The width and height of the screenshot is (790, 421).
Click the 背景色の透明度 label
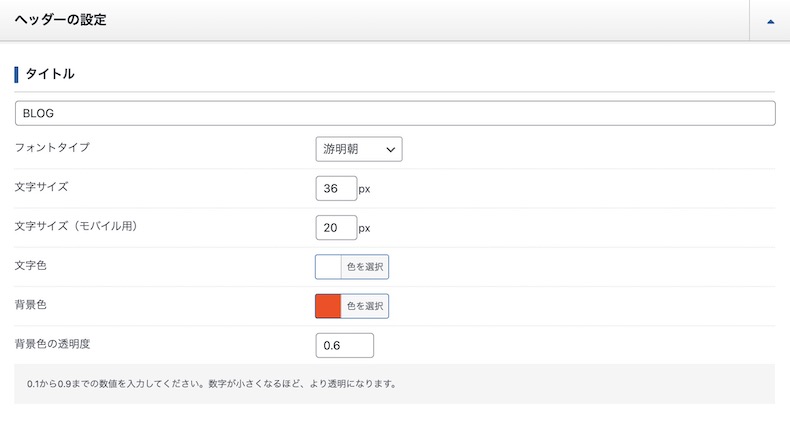coord(52,344)
